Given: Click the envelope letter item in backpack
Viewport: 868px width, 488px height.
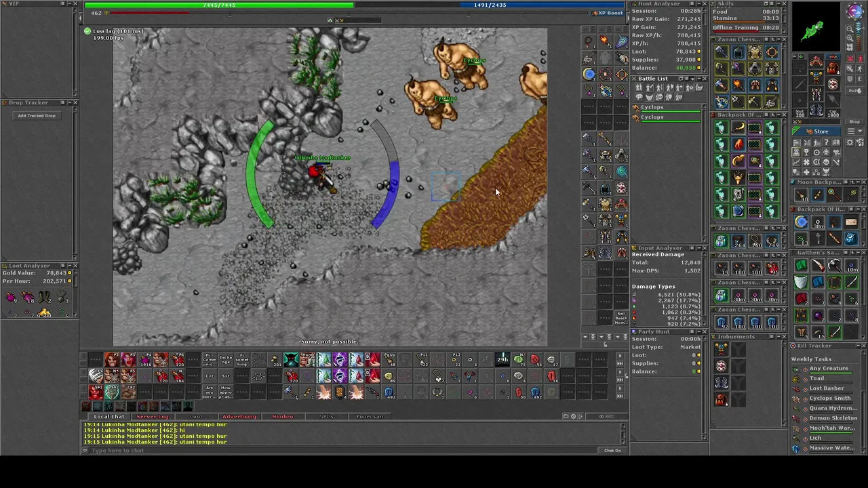Looking at the screenshot, I should [851, 222].
